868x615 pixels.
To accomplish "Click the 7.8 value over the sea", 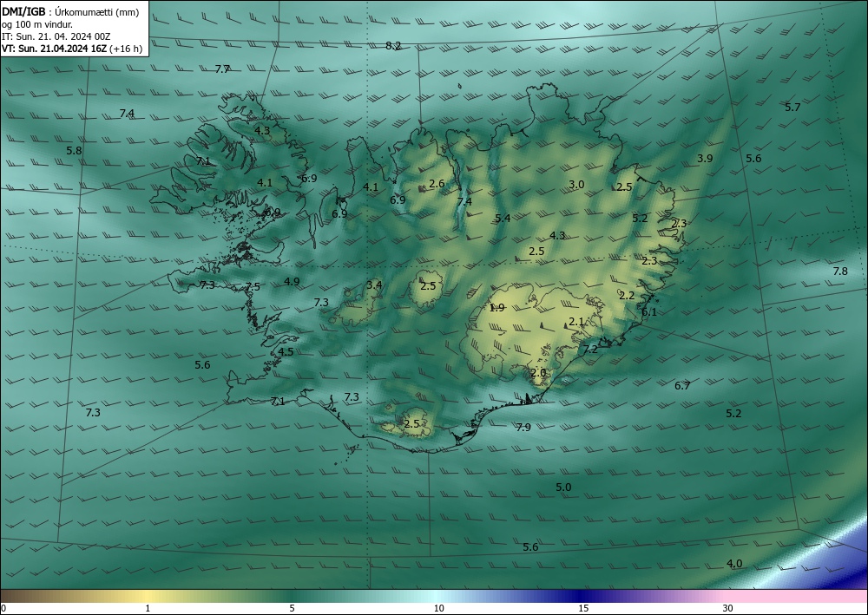I will [x=840, y=271].
